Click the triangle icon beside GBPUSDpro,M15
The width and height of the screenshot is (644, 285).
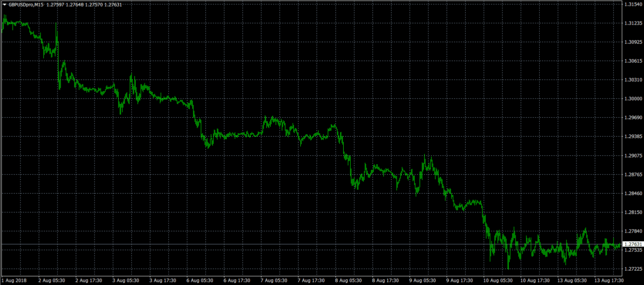pos(4,5)
